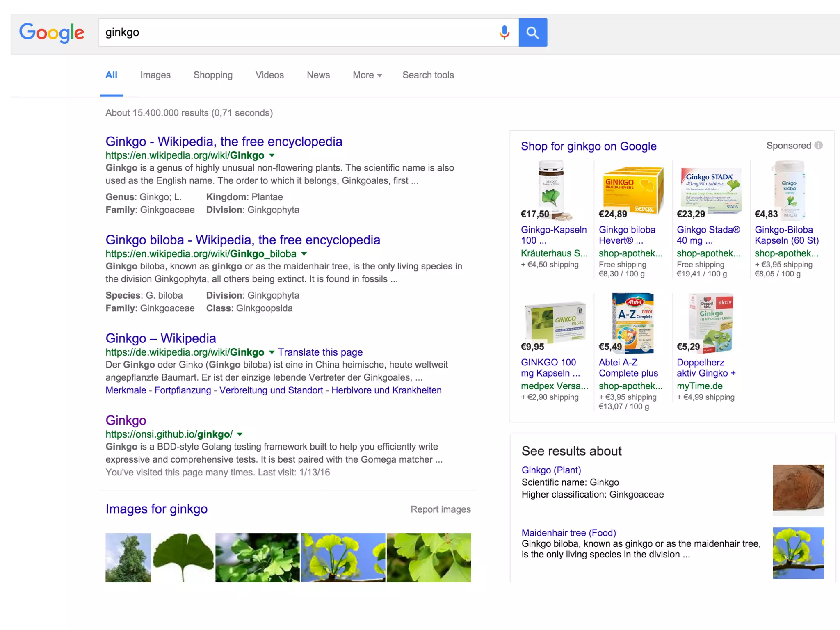This screenshot has width=840, height=630.
Task: Expand arrow beside the Ginkgo_biloba Wikipedia URL
Action: pyautogui.click(x=304, y=254)
